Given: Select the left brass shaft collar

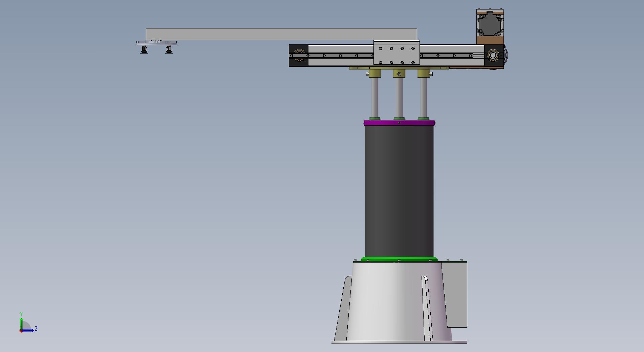Looking at the screenshot, I should pyautogui.click(x=374, y=74).
